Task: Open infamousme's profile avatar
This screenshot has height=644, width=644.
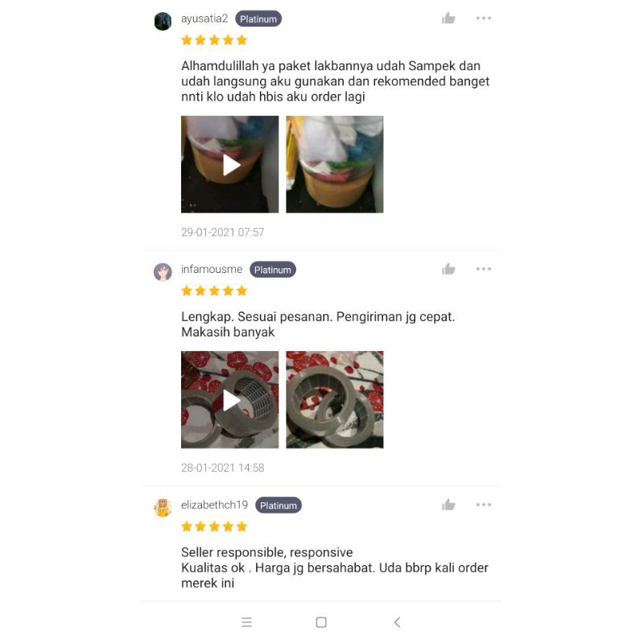Action: point(163,272)
